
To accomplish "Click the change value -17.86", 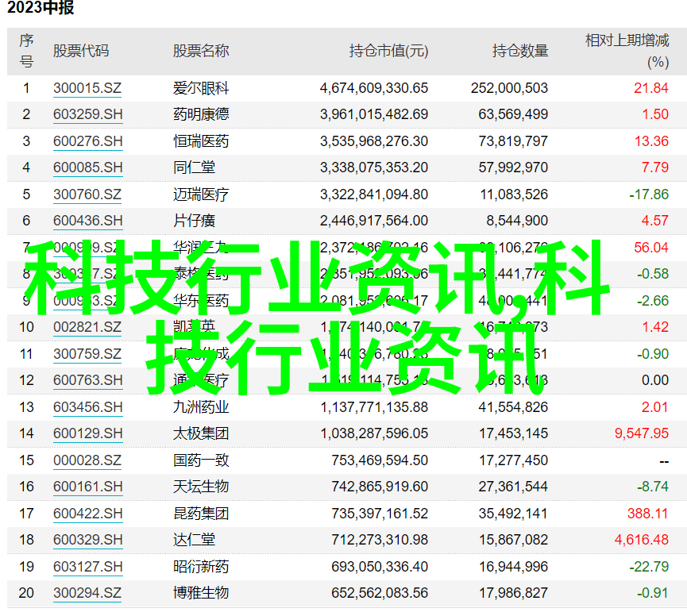I will 649,194.
